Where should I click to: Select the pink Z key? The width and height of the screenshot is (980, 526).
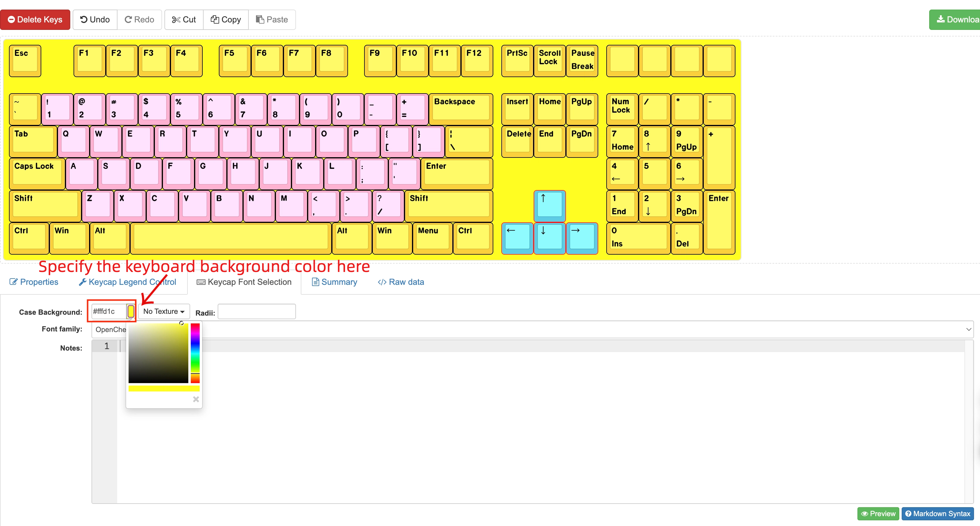pyautogui.click(x=98, y=206)
